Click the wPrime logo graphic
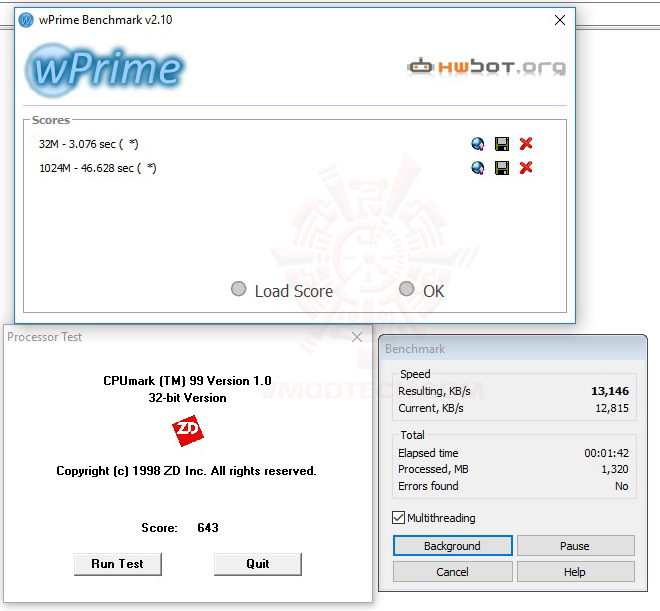660x611 pixels. click(x=104, y=70)
